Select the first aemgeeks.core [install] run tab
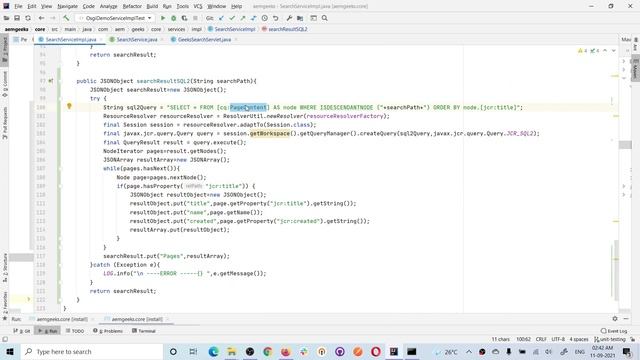The width and height of the screenshot is (640, 360). [x=62, y=319]
